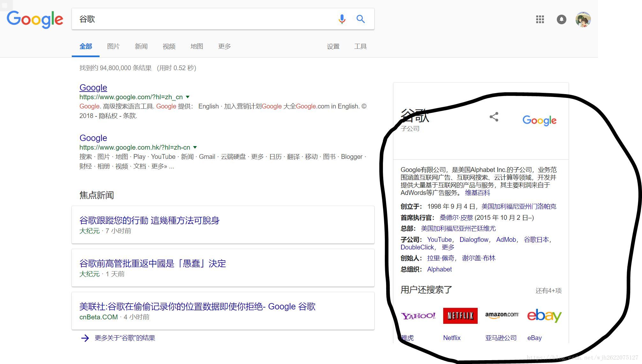This screenshot has height=364, width=642.
Task: Open headquarters 美国加利福尼亚州芒廷维尤 link
Action: [458, 228]
